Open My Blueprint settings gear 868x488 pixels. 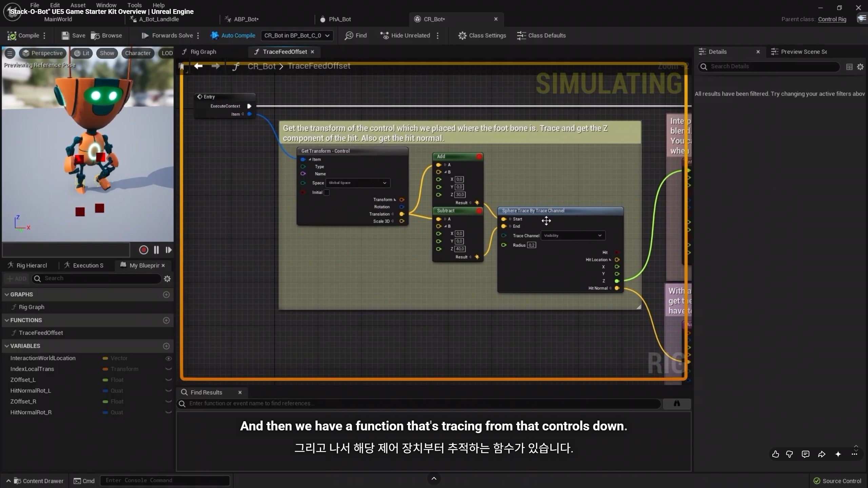pos(167,279)
